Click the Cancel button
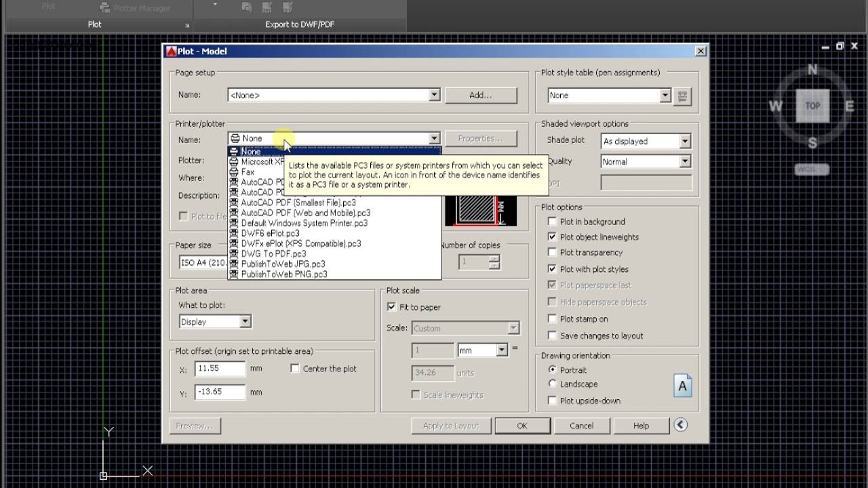868x488 pixels. (581, 426)
